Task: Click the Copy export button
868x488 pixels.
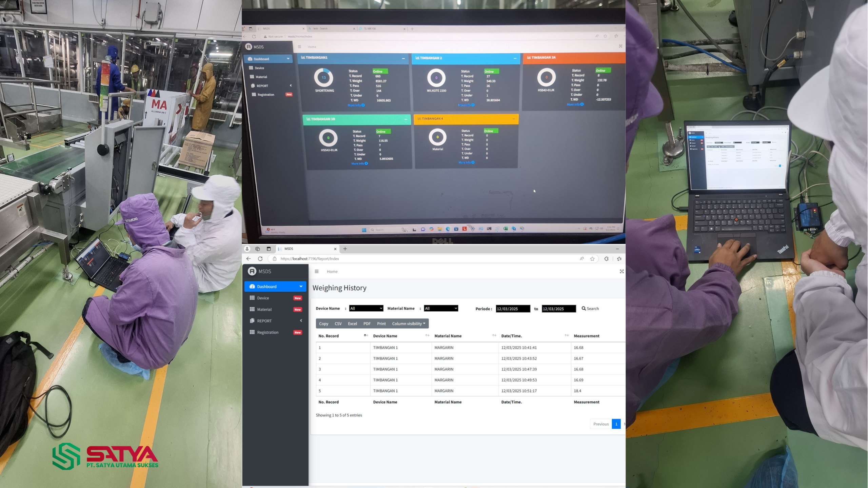Action: tap(323, 324)
